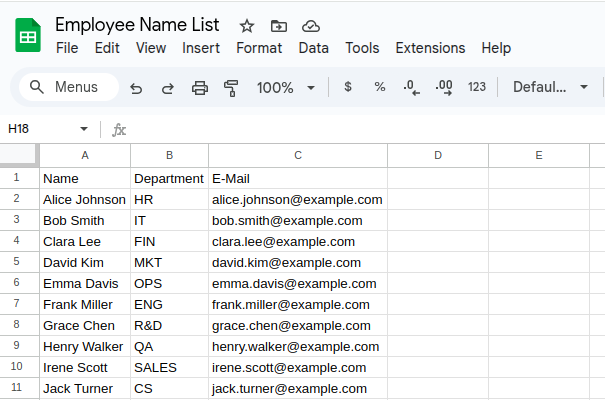Expand the name box dropdown arrow
This screenshot has width=605, height=400.
(84, 129)
